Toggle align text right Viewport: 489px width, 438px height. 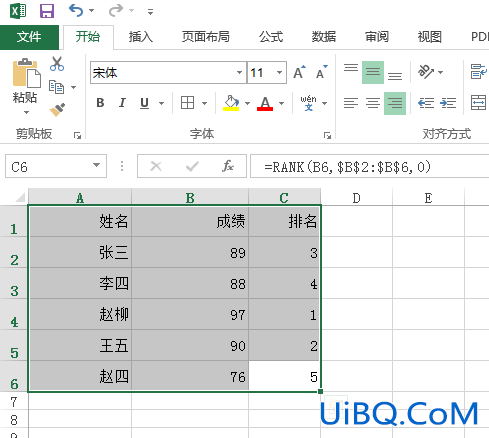tap(395, 103)
